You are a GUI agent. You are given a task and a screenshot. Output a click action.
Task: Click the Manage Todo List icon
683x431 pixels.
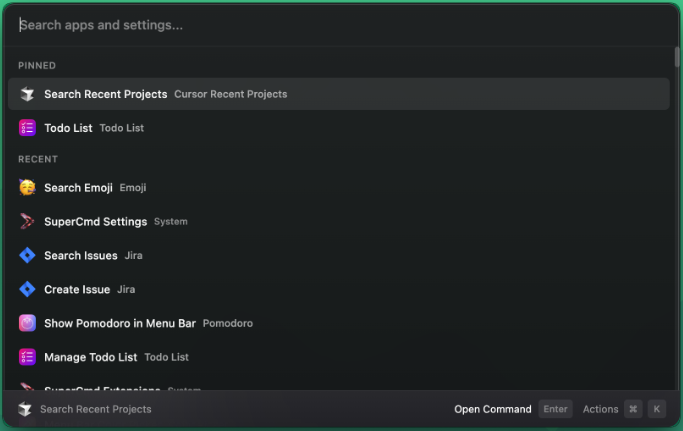pyautogui.click(x=27, y=357)
